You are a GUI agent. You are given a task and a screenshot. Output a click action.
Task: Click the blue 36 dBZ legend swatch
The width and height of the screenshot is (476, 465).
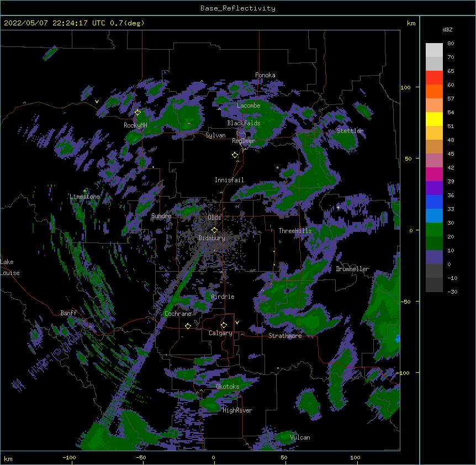434,202
